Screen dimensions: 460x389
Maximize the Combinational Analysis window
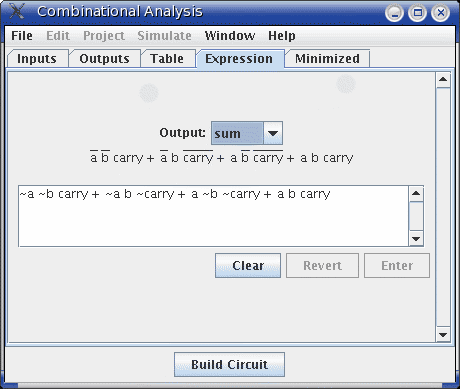tap(418, 13)
